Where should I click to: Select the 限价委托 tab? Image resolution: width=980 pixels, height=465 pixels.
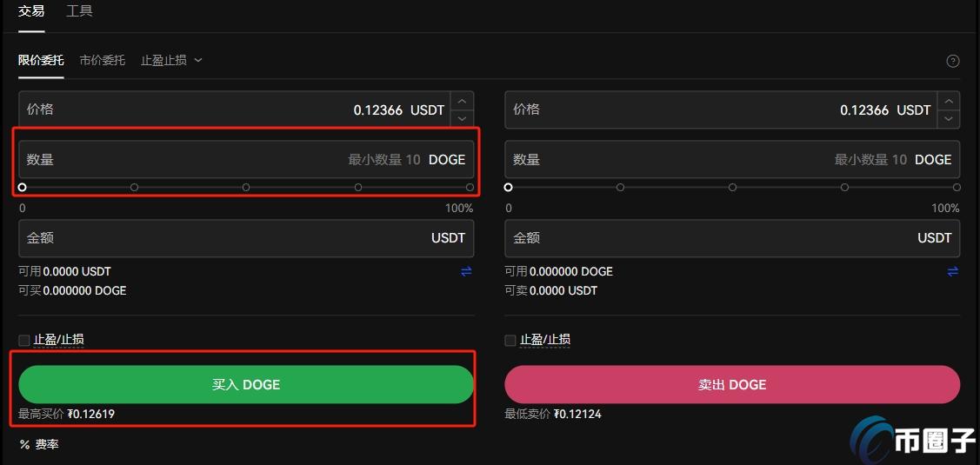pyautogui.click(x=41, y=61)
